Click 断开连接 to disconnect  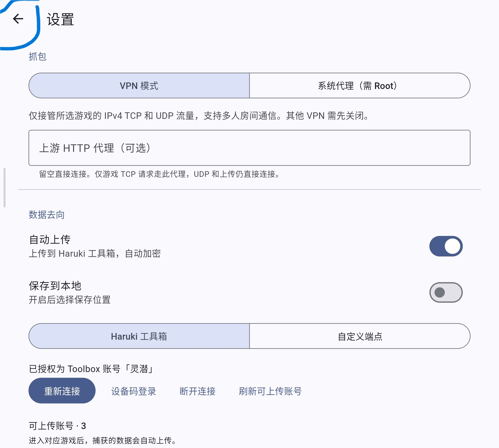[197, 391]
